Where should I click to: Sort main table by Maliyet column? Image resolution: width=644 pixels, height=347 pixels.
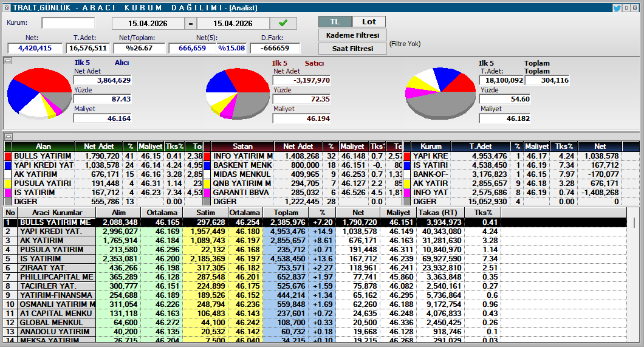click(398, 213)
